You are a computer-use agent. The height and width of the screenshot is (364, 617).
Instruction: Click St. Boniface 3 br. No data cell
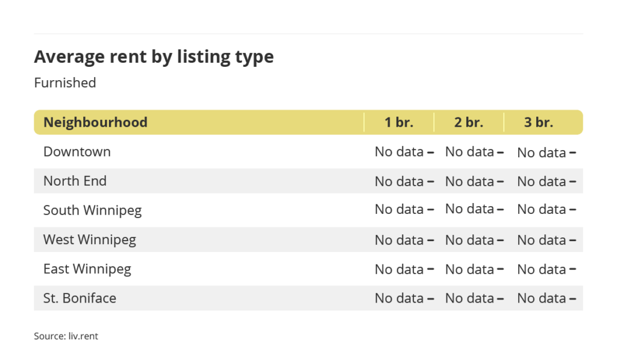(x=546, y=298)
